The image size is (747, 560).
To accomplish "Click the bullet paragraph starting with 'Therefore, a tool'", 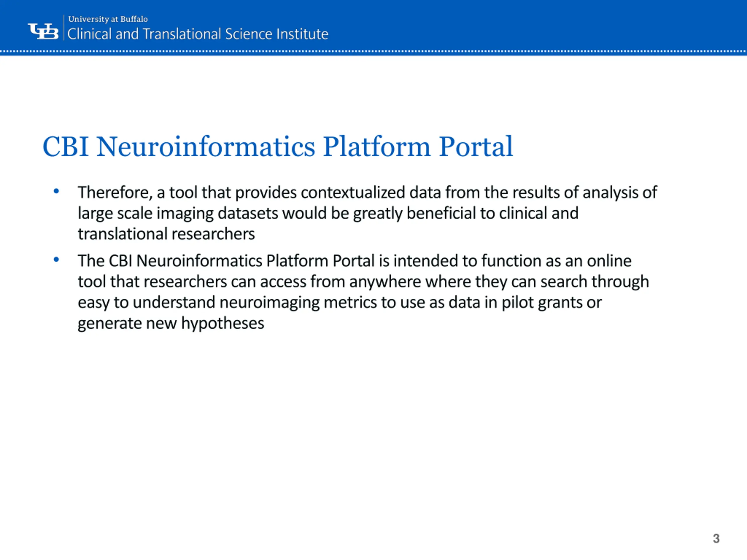I will (367, 213).
